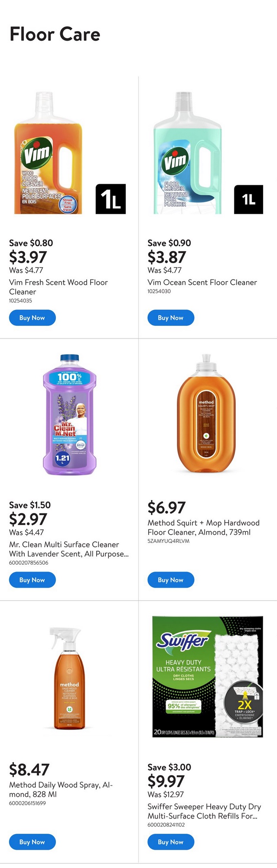Screen dimensions: 277x868
Task: Open Vim Fresh Scent Wood Floor Cleaner title
Action: coord(58,287)
